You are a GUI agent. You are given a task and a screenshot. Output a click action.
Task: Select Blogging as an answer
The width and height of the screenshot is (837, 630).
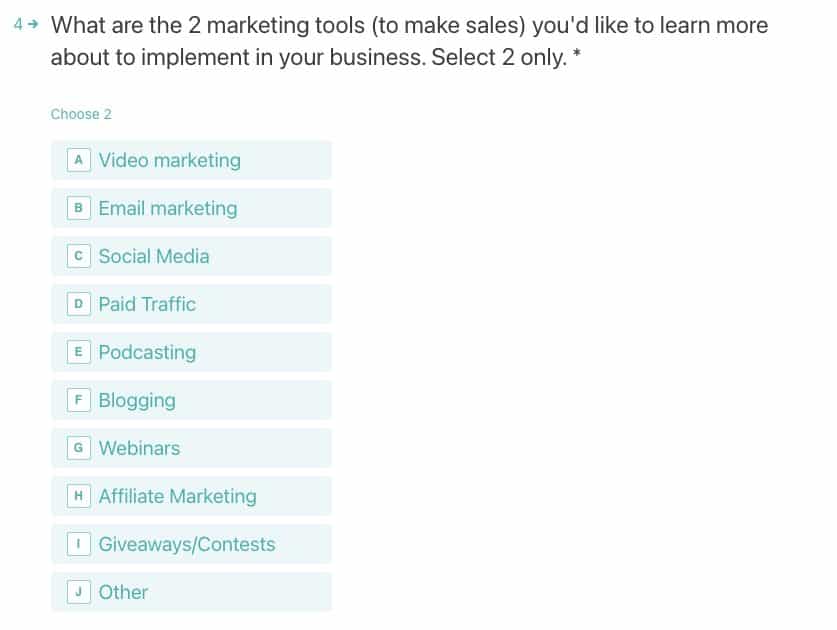(x=190, y=400)
